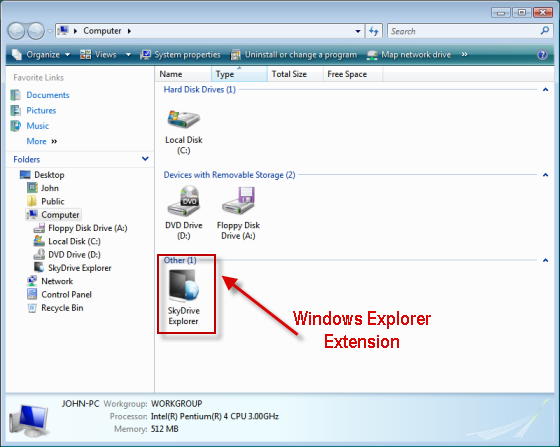560x447 pixels.
Task: Click the computer icon in address bar
Action: (63, 30)
